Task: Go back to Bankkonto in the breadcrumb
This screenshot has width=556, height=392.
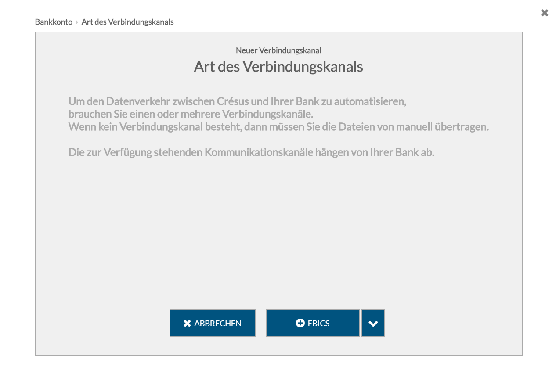Action: 54,22
